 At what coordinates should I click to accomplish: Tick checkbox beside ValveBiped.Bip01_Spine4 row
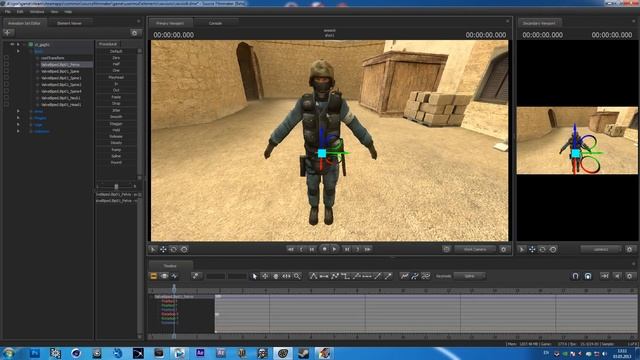[x=6, y=91]
